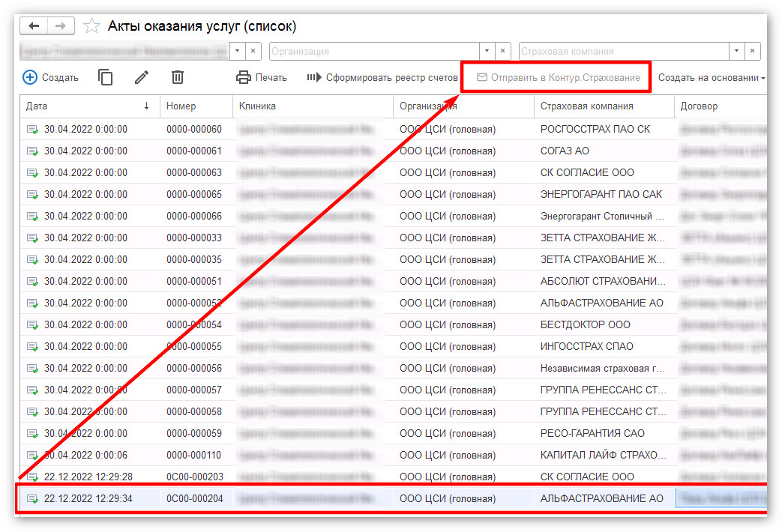Click document icon of act 0000-000054
Screen dimensions: 782x532
(x=32, y=325)
